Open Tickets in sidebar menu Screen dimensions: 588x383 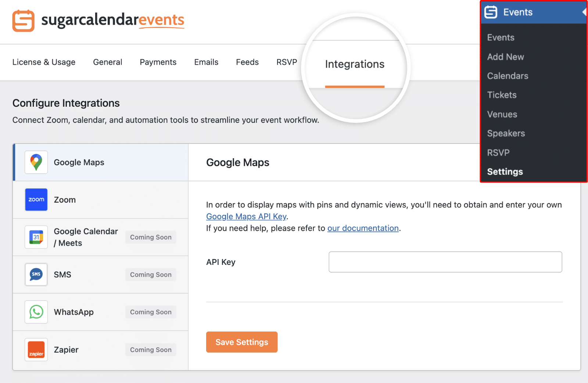tap(502, 95)
